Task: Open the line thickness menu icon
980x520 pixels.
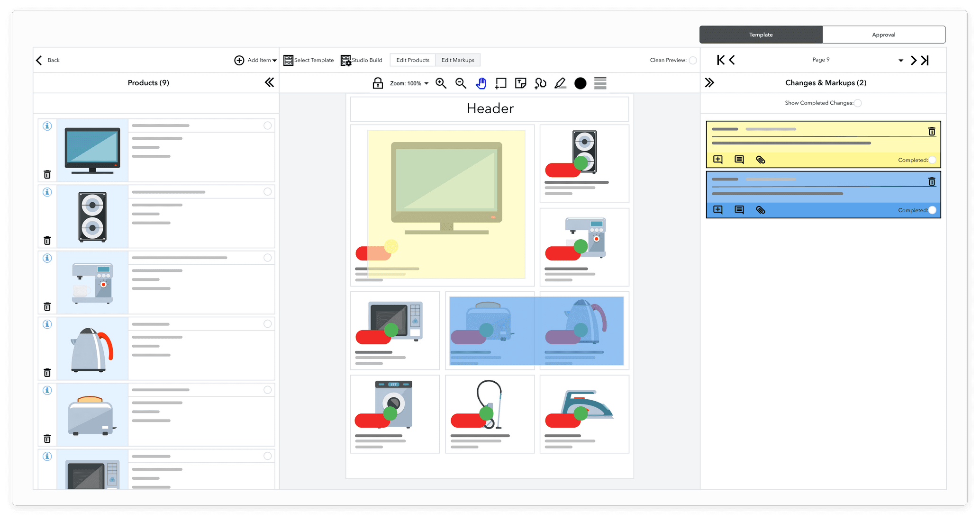Action: 600,83
